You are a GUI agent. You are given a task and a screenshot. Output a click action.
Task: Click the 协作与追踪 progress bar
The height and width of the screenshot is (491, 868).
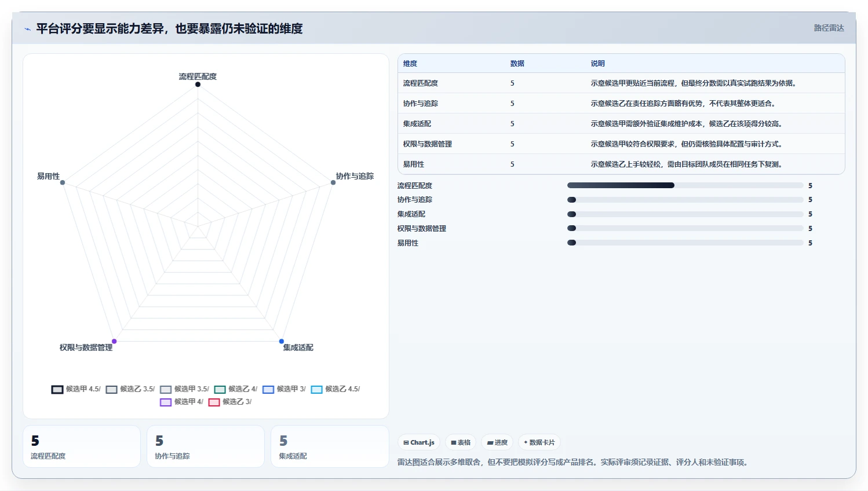685,200
